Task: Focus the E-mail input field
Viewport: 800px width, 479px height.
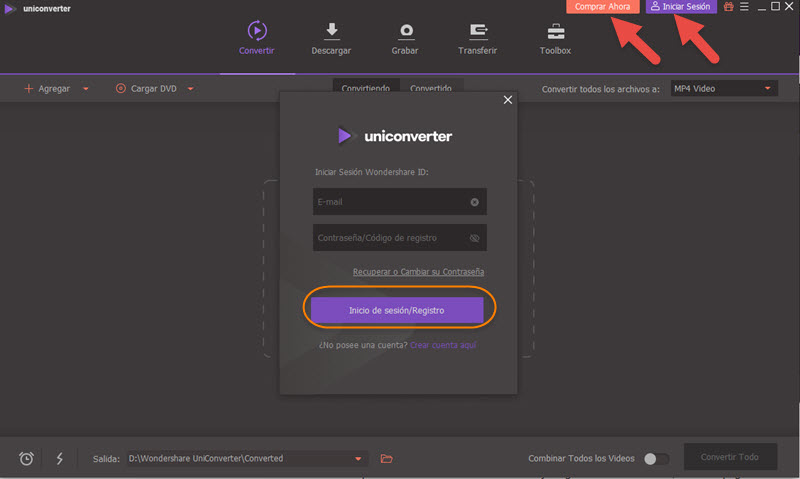Action: tap(399, 202)
